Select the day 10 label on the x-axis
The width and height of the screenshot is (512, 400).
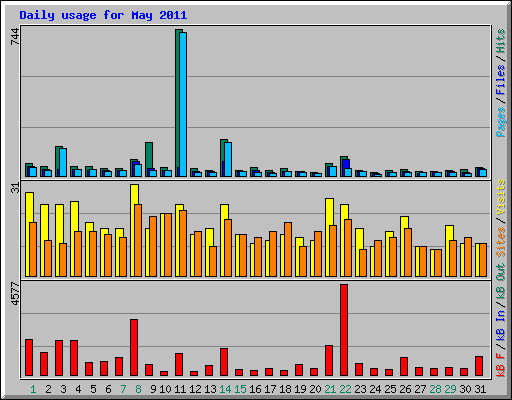click(x=165, y=389)
